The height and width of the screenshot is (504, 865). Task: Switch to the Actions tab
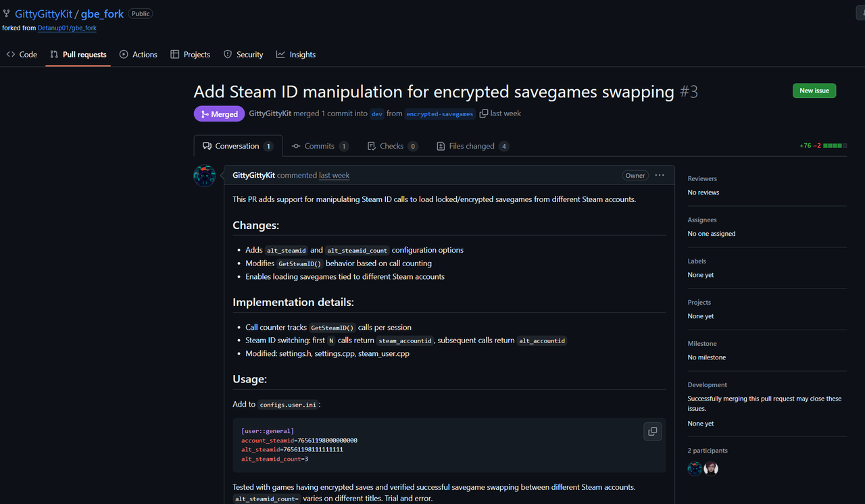pos(139,54)
